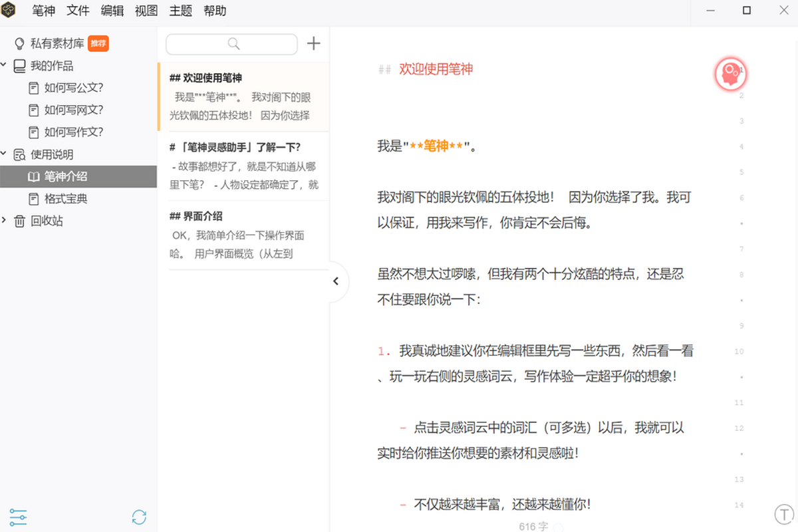This screenshot has width=798, height=532.
Task: Collapse the 使用说明 tree section
Action: click(x=5, y=154)
